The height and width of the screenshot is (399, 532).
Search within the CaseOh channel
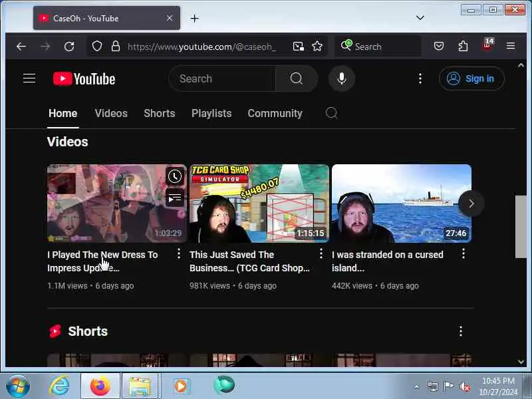(x=331, y=113)
